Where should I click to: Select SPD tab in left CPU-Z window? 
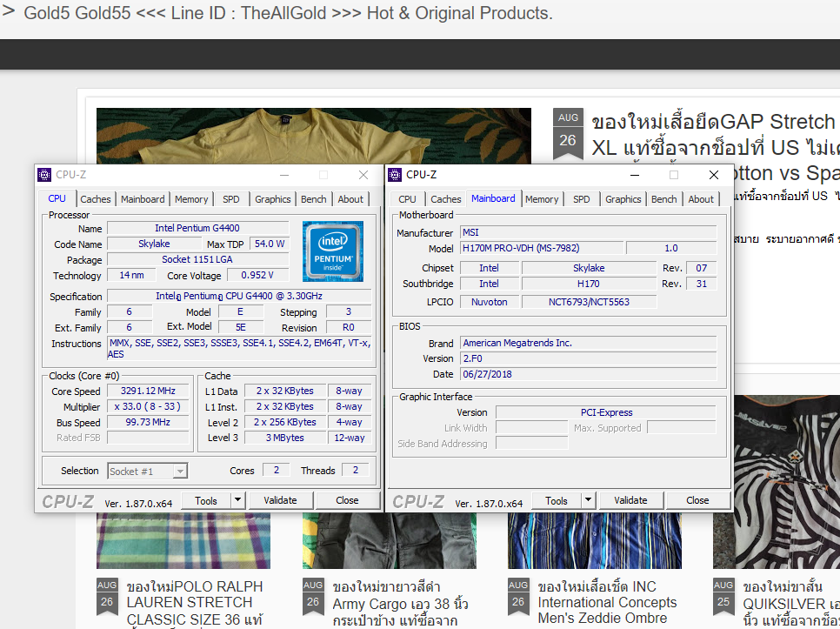click(231, 199)
